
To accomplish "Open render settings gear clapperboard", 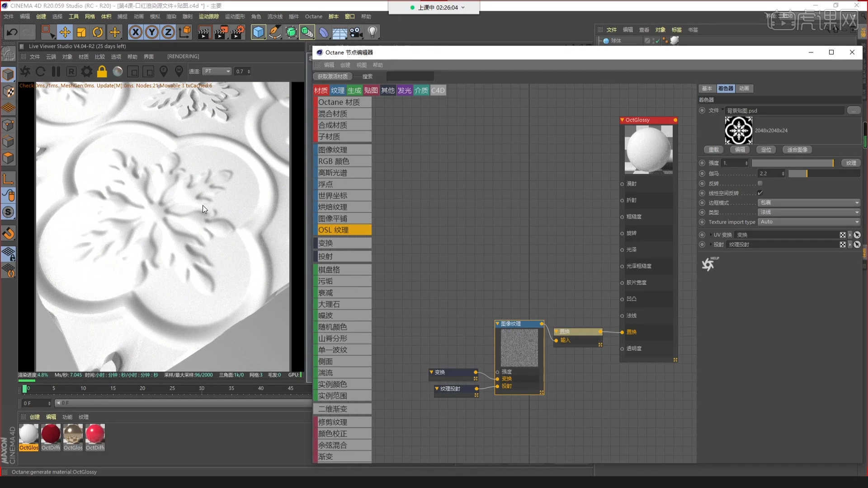I will point(237,32).
